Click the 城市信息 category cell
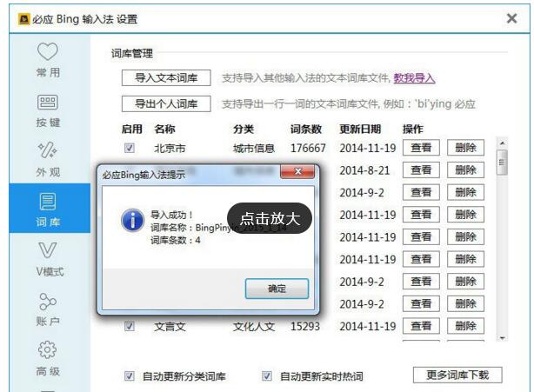Viewport: 534px width, 392px height. [254, 149]
